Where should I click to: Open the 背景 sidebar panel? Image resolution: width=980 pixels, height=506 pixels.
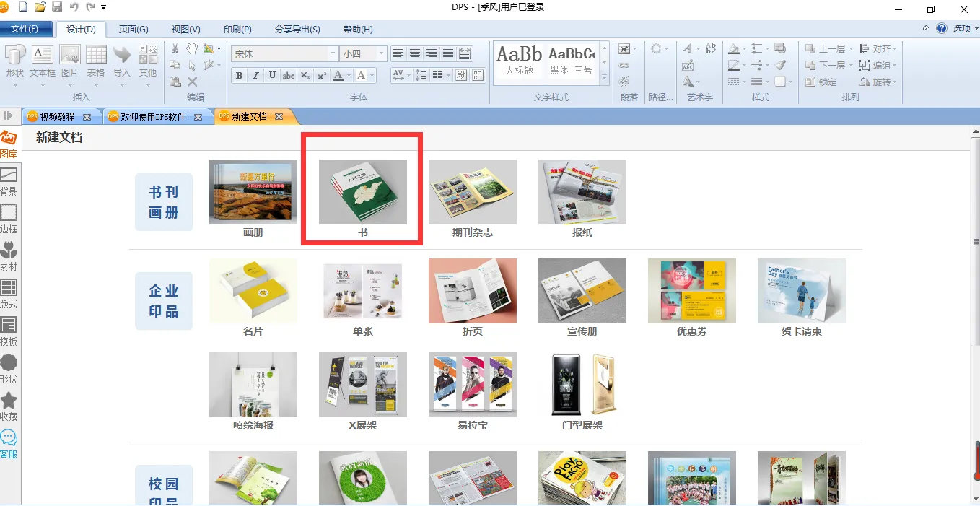(x=9, y=182)
